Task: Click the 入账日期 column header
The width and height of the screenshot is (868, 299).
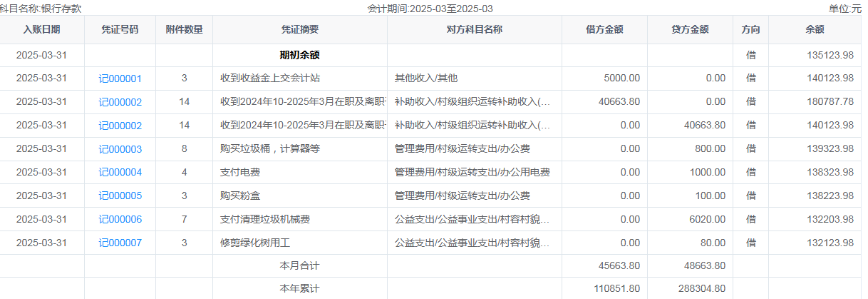Action: [x=41, y=29]
